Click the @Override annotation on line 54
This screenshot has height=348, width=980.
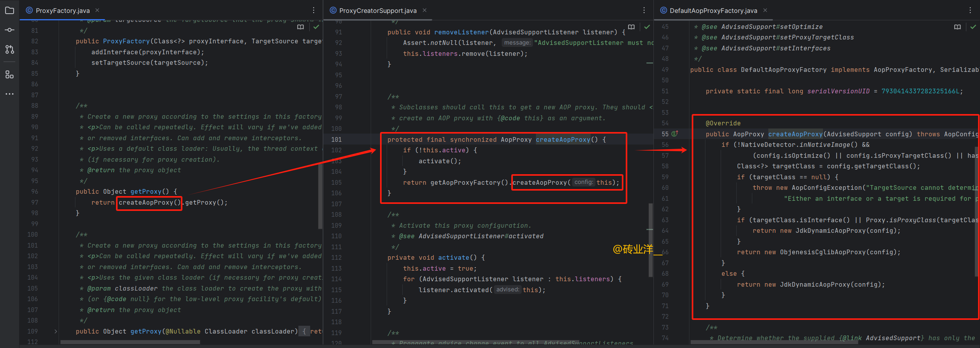click(723, 123)
